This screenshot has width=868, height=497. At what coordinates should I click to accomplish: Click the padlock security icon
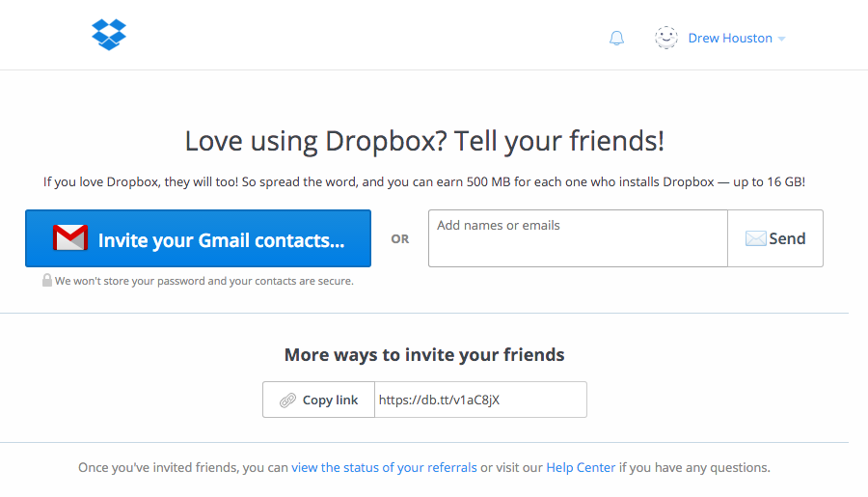(x=47, y=280)
